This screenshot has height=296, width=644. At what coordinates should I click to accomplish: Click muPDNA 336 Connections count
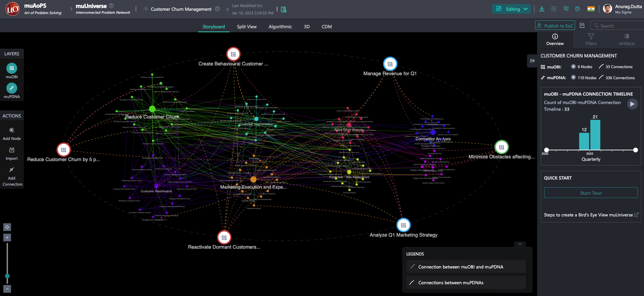pyautogui.click(x=617, y=78)
